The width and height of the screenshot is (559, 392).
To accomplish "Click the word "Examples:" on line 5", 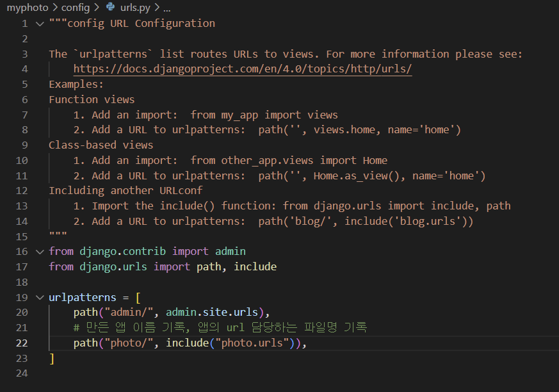I will (76, 84).
